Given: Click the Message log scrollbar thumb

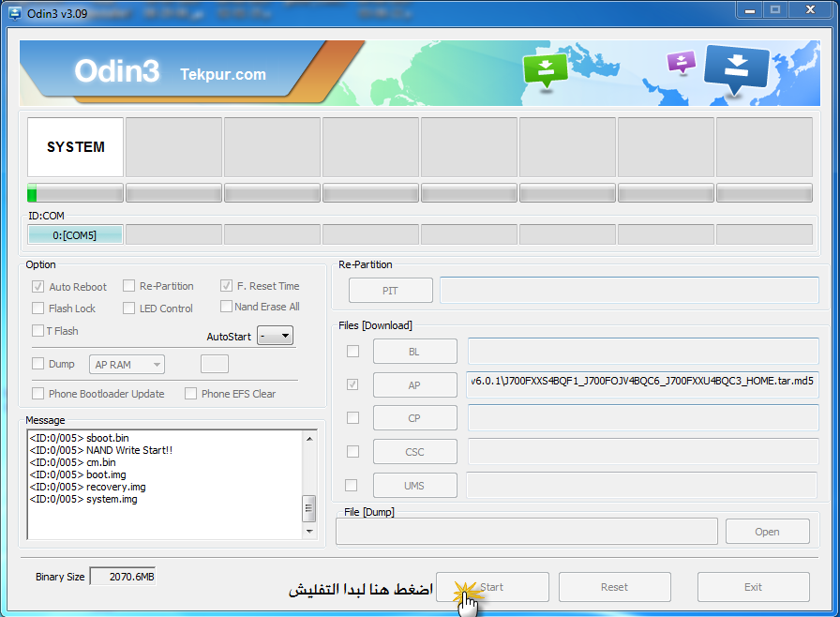Looking at the screenshot, I should (309, 508).
